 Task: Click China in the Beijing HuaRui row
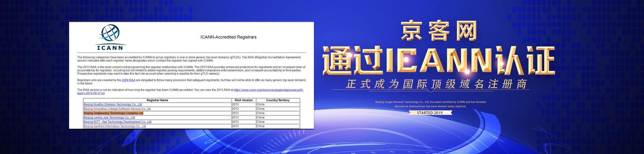point(260,104)
